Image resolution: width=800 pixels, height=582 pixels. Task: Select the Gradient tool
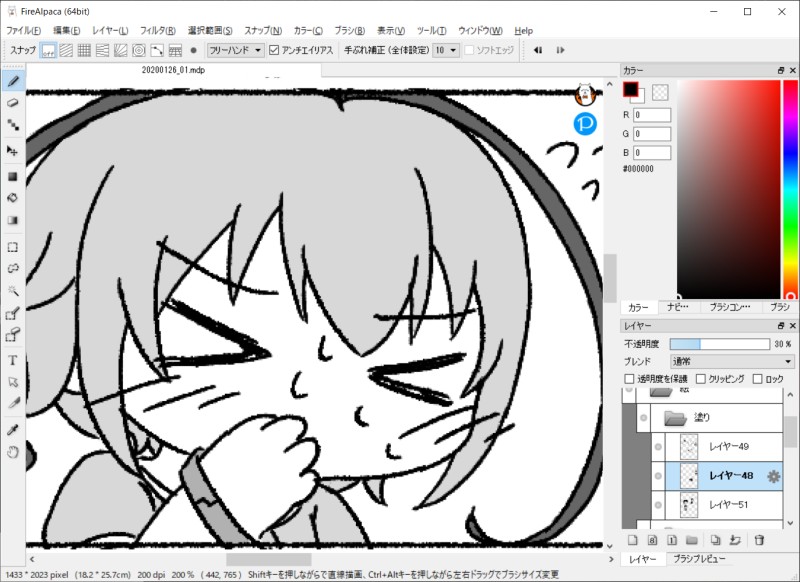point(13,220)
